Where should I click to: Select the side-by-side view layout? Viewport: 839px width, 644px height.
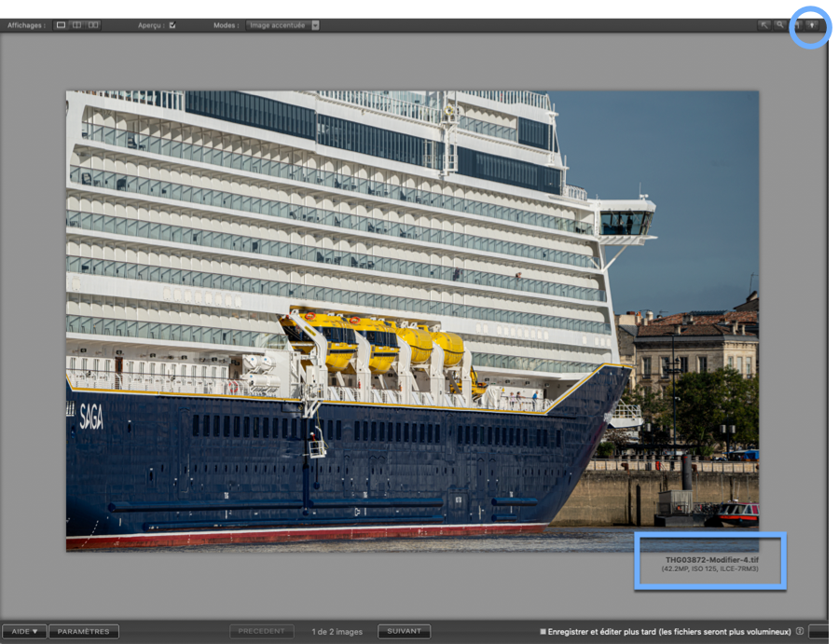tap(93, 25)
